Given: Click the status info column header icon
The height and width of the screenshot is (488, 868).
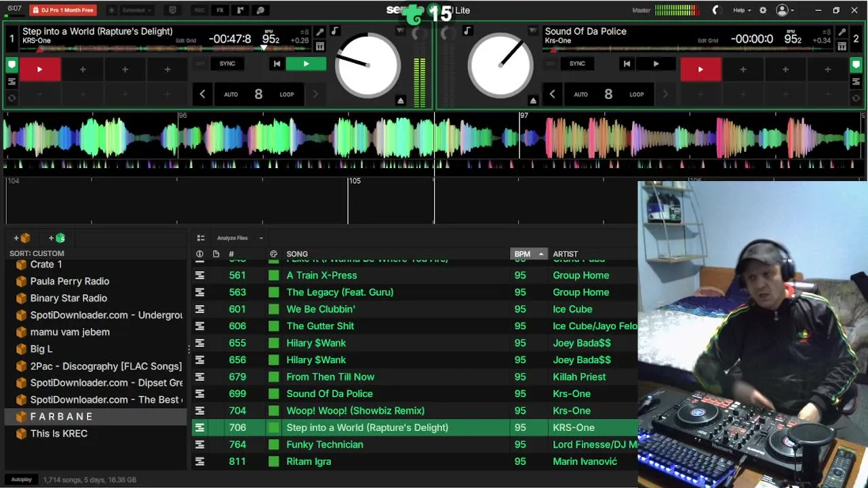Looking at the screenshot, I should tap(199, 254).
